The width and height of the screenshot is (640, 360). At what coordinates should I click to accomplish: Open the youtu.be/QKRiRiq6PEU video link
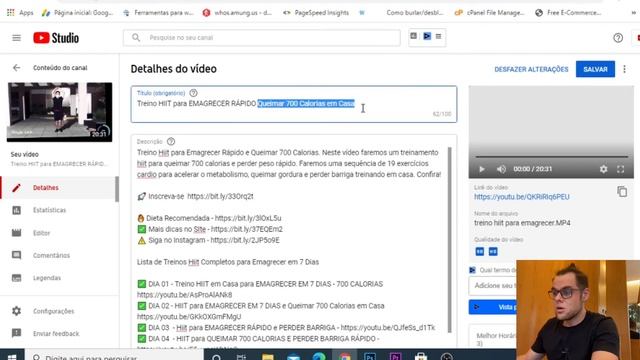pos(522,197)
